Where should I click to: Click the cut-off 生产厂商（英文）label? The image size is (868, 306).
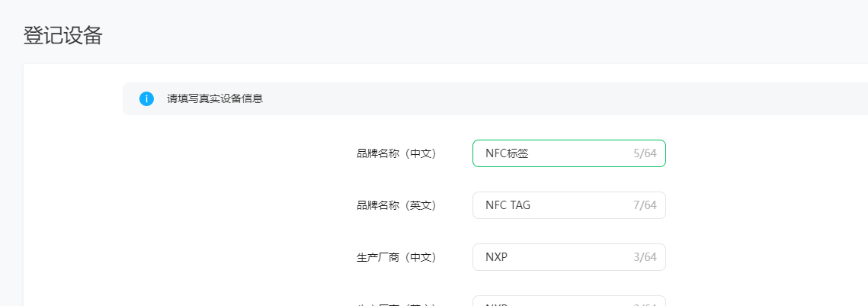coord(397,304)
